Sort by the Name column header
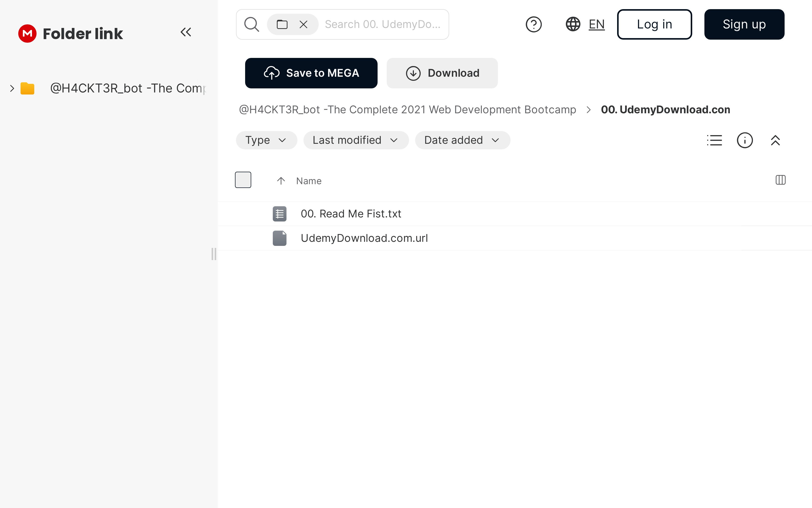This screenshot has width=812, height=508. click(309, 181)
